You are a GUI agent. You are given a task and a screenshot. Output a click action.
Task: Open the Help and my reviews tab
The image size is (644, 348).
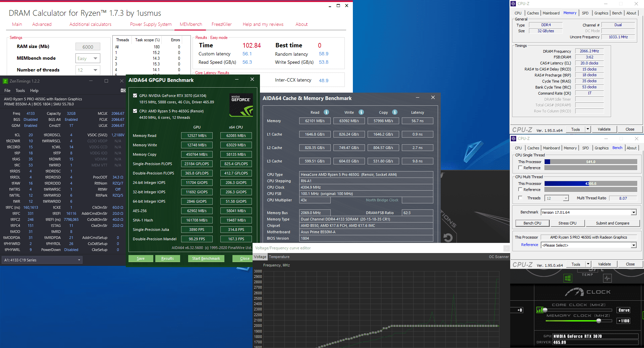tap(263, 24)
